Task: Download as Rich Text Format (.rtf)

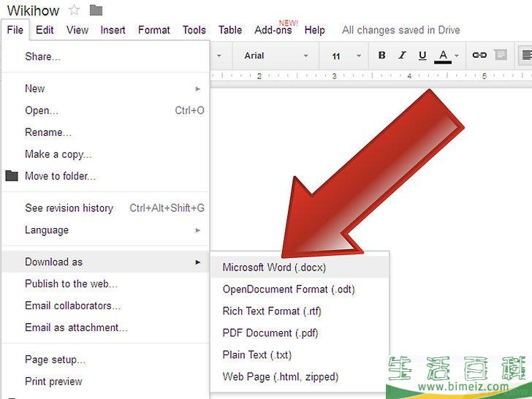Action: 300,311
